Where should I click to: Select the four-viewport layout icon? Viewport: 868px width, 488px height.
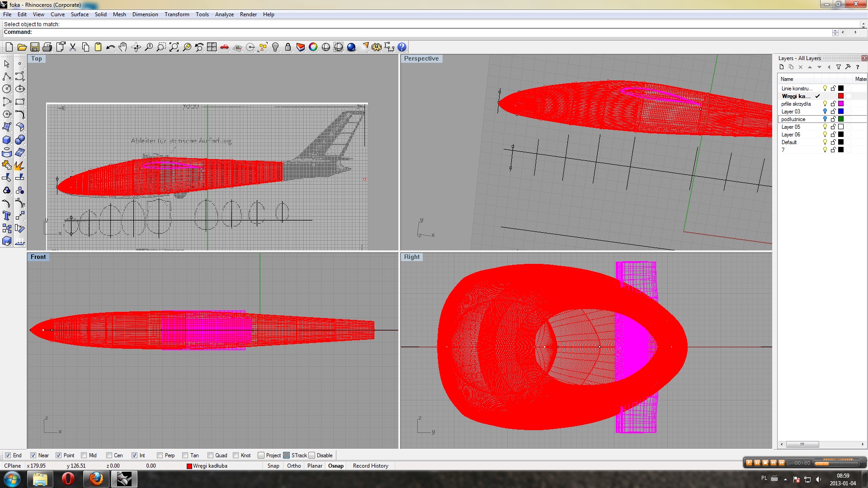(x=212, y=47)
